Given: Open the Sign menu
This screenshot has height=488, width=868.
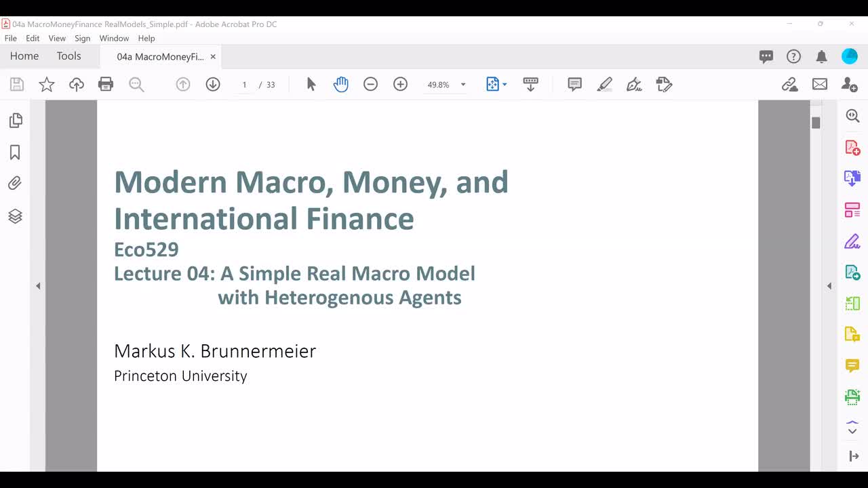Looking at the screenshot, I should point(82,39).
